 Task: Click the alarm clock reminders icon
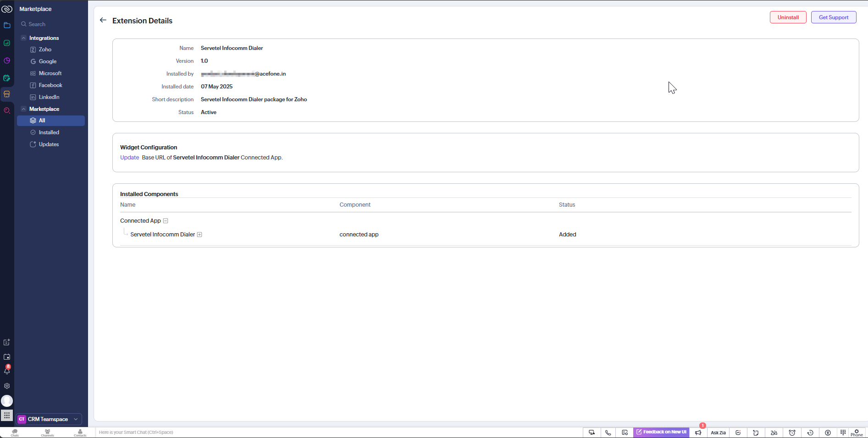pyautogui.click(x=792, y=433)
